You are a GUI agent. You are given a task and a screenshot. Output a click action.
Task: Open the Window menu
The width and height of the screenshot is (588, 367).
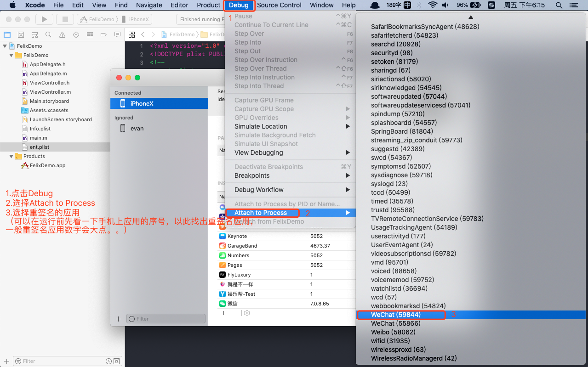321,5
